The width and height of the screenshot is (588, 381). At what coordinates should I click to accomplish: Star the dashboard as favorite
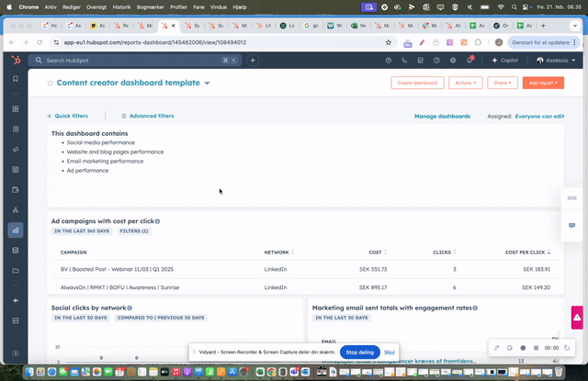tap(51, 83)
